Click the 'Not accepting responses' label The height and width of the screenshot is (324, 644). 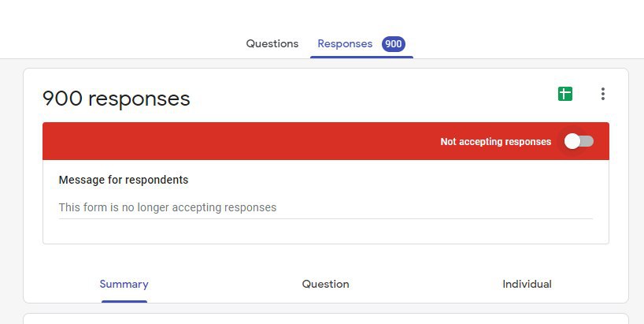click(496, 141)
